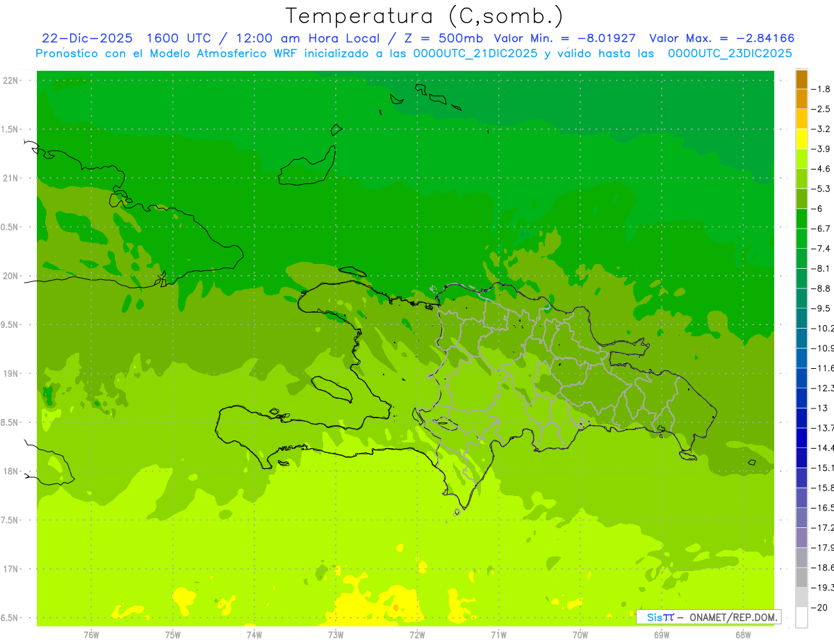Screen dimensions: 834x644
Task: Click the purple swatch between -17.2 and -17.9
Action: tap(802, 538)
